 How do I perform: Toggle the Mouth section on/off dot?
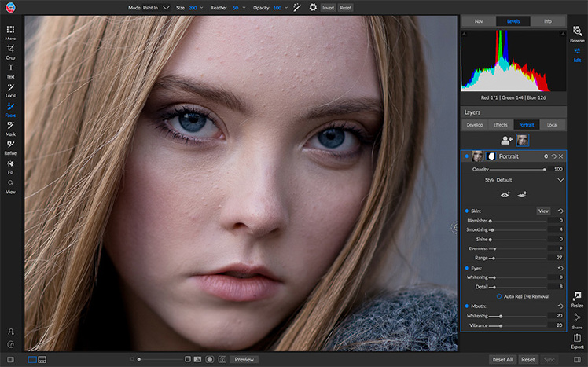coord(466,306)
